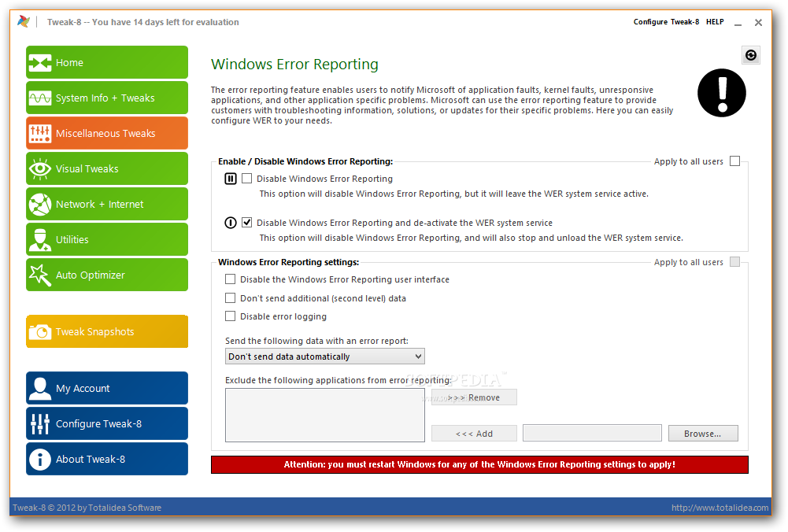Viewport: 788px width, 532px height.
Task: Check Disable the Windows Error Reporting user interface
Action: [230, 279]
